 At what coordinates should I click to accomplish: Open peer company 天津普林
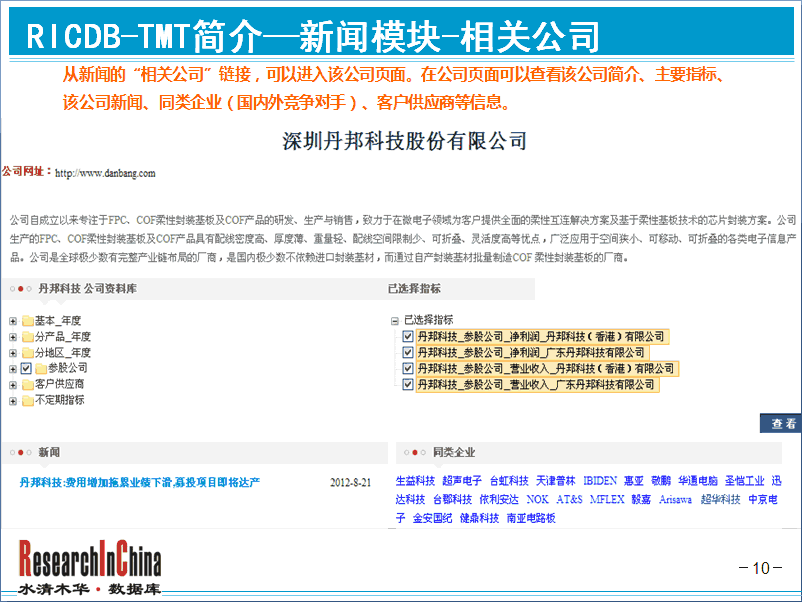(x=555, y=481)
